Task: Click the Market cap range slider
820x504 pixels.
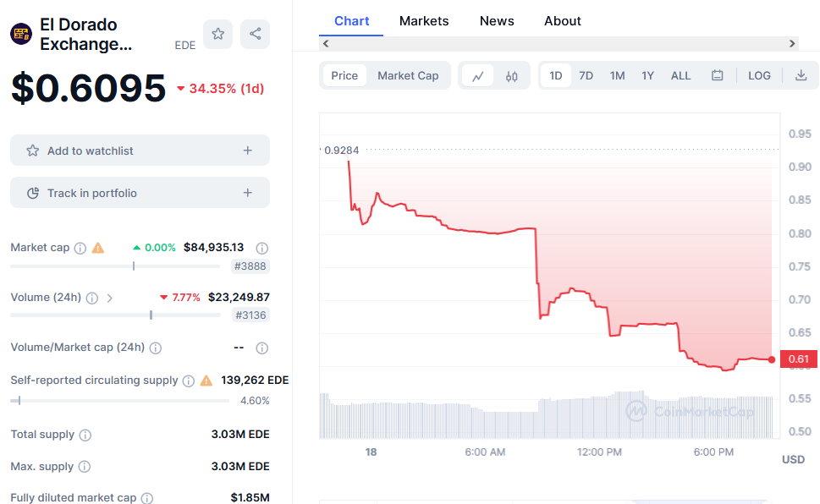Action: (115, 266)
